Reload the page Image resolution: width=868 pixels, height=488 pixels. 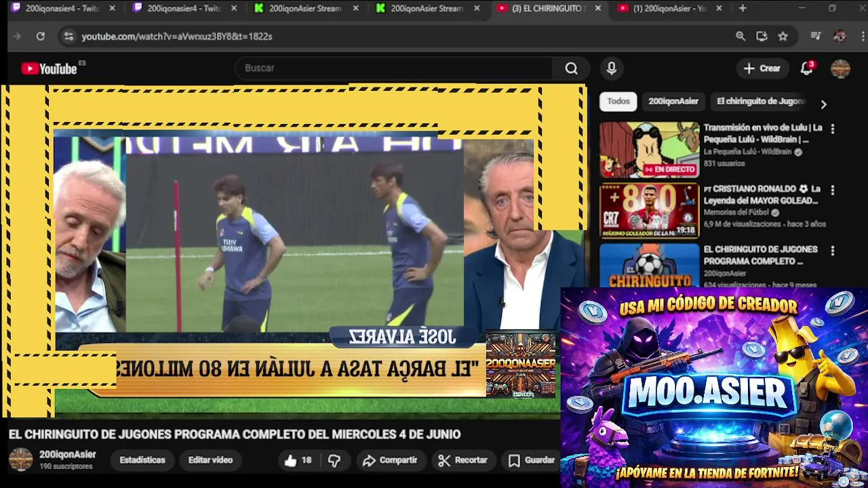(x=41, y=37)
